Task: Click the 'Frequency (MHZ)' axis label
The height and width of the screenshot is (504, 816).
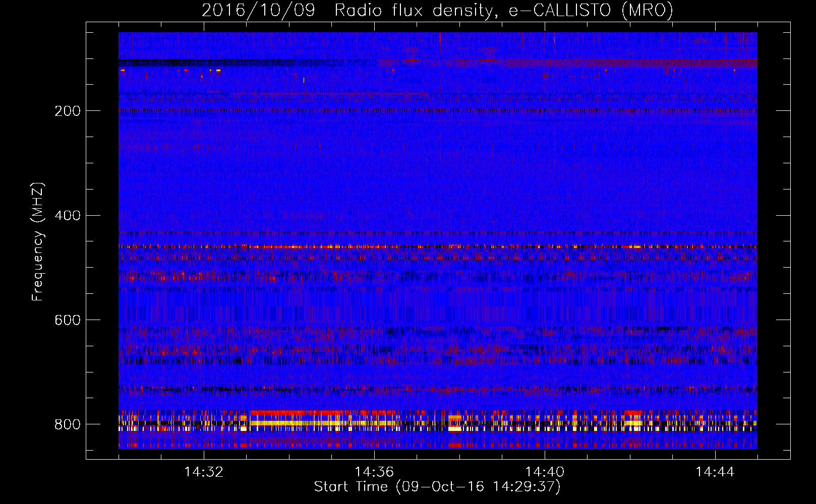Action: pyautogui.click(x=38, y=241)
